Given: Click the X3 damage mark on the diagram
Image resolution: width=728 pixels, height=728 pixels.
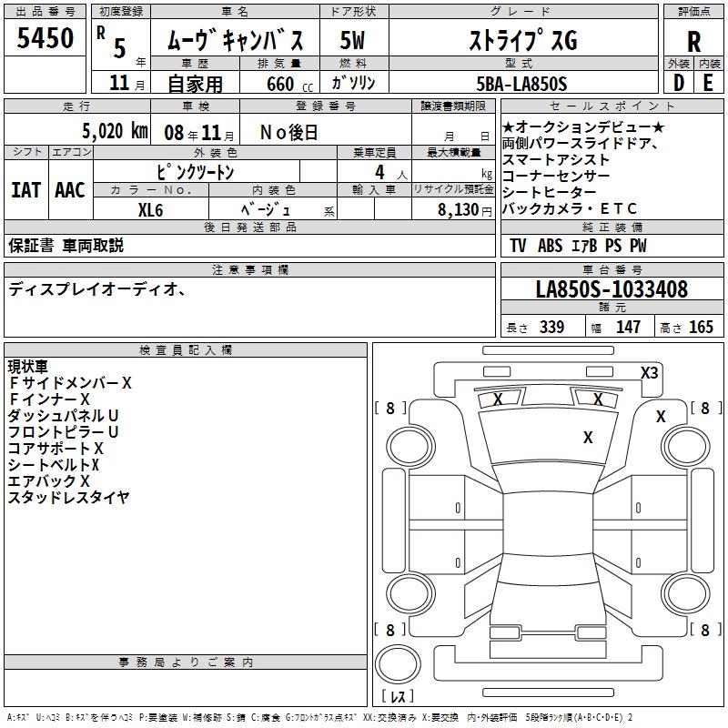Looking at the screenshot, I should (x=650, y=372).
